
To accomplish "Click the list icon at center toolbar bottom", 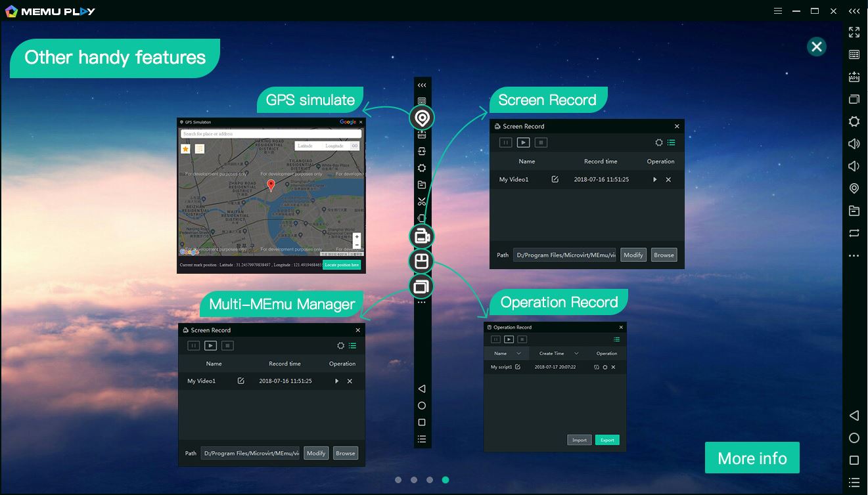I will (x=422, y=439).
